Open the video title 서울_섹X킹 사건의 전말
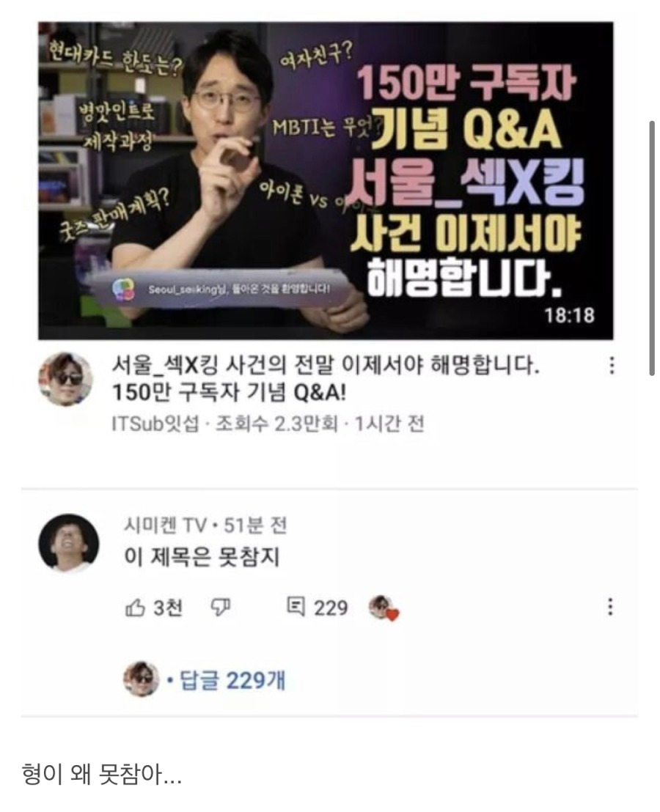This screenshot has width=660, height=812. point(326,380)
